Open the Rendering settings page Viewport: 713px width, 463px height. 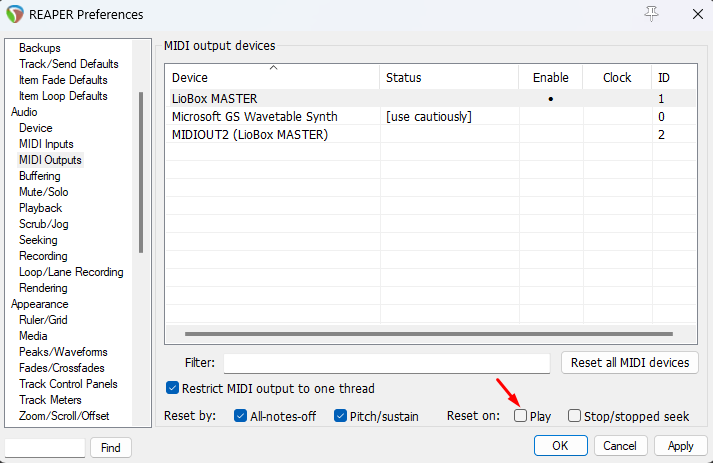(x=43, y=288)
